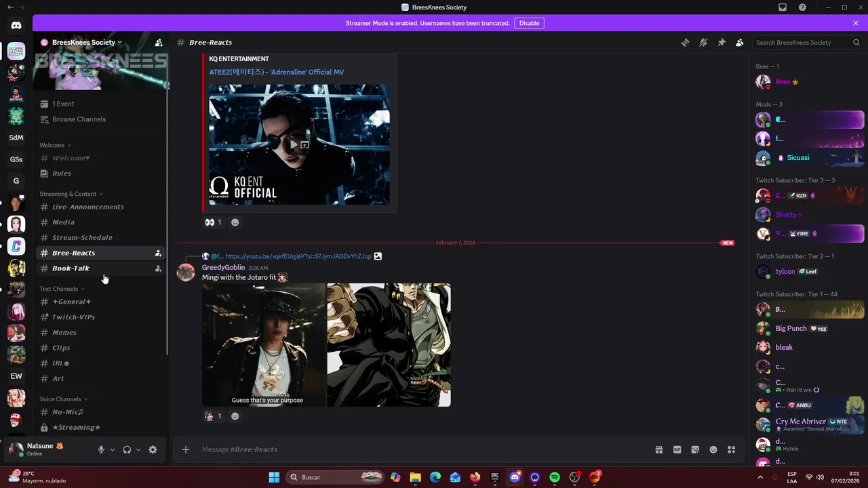868x488 pixels.
Task: Click invite icon next to BreesKnees Society header
Action: 159,42
